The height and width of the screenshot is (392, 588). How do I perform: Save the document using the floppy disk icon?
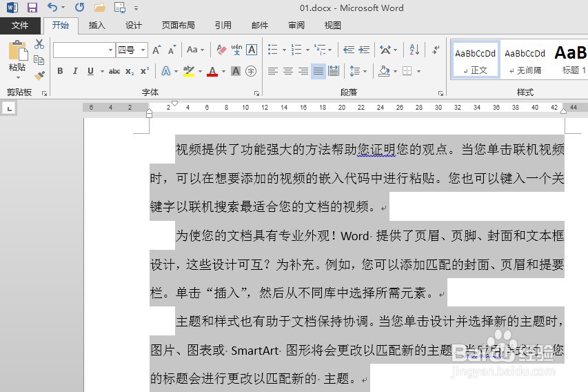click(x=32, y=7)
